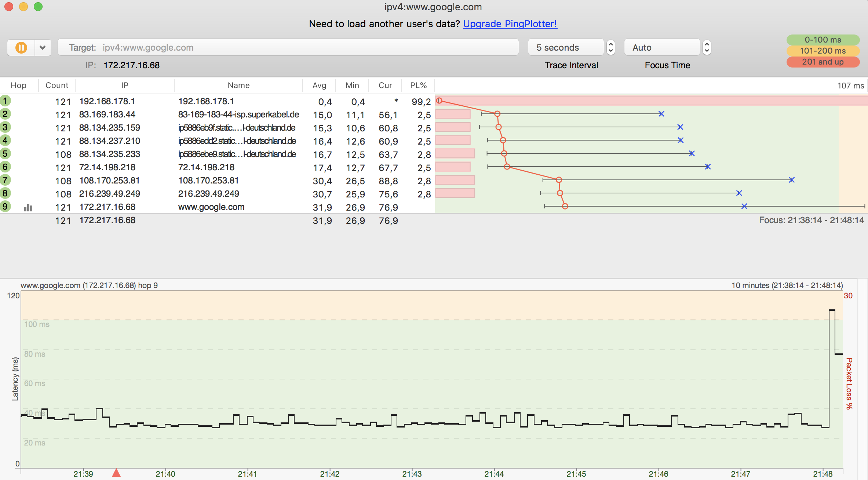This screenshot has width=868, height=480.
Task: Click the 99,2 packet loss value
Action: pyautogui.click(x=421, y=102)
